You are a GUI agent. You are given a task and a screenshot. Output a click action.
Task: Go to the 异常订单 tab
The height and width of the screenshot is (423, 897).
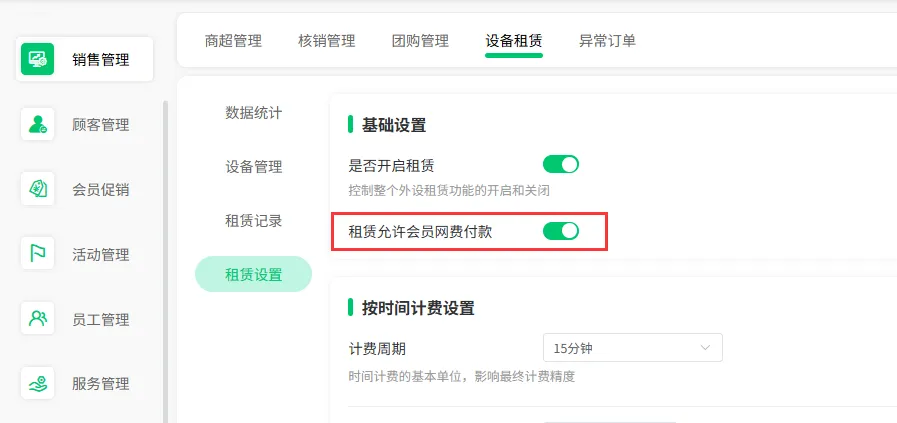pos(608,41)
